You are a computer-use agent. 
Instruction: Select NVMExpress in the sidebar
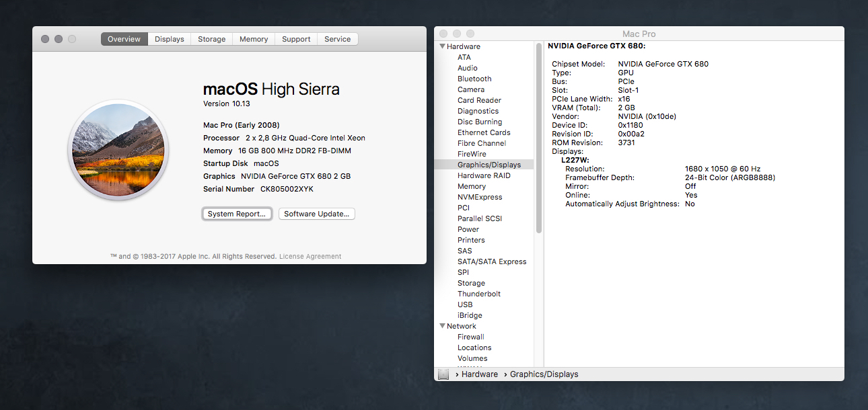click(x=480, y=197)
